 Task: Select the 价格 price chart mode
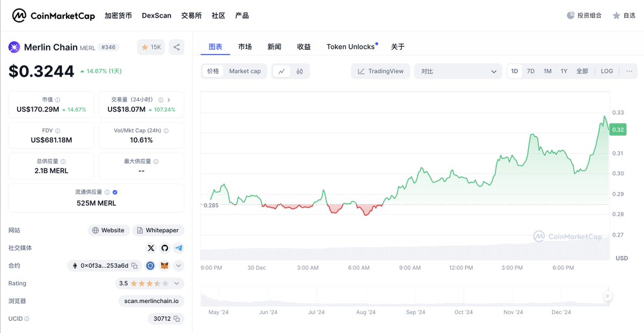tap(213, 71)
